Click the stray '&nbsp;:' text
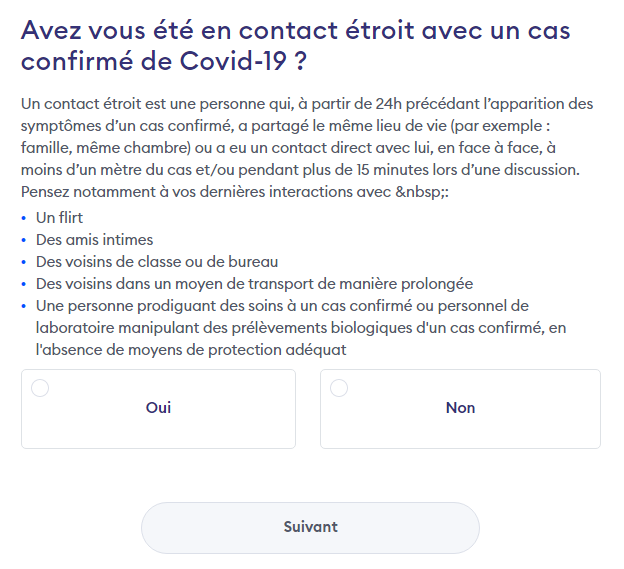624x569 pixels. tap(422, 192)
